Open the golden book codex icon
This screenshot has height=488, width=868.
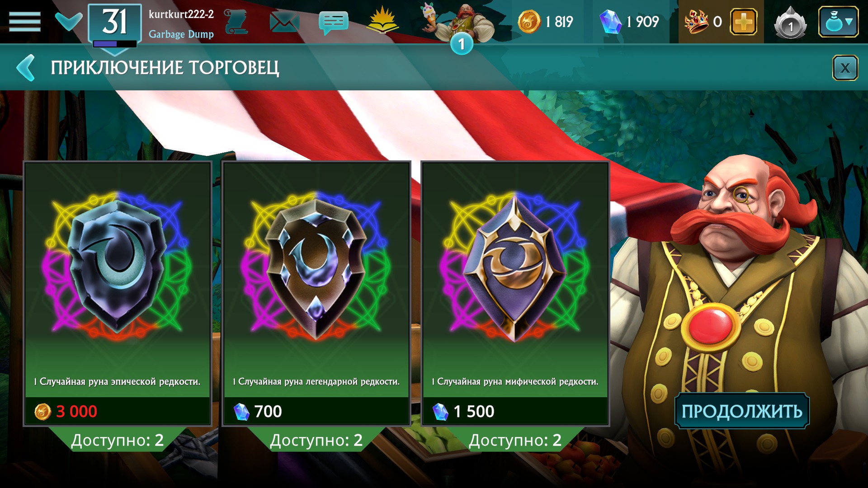[382, 20]
